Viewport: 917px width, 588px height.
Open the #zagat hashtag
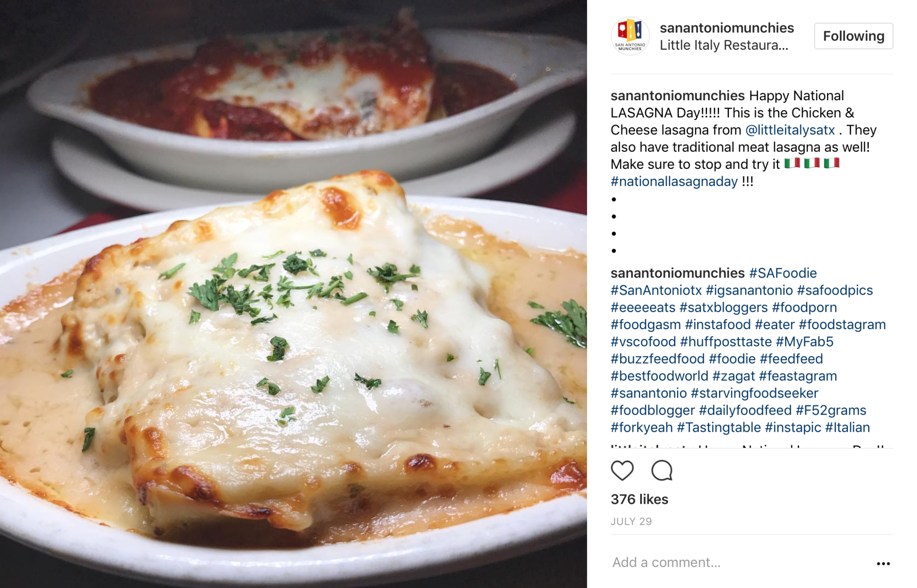click(x=733, y=376)
